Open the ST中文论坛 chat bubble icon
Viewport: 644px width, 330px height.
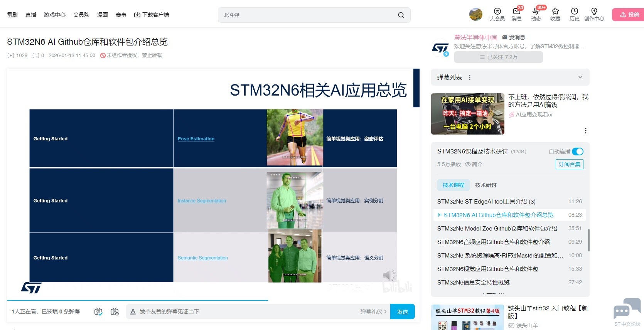(x=627, y=309)
